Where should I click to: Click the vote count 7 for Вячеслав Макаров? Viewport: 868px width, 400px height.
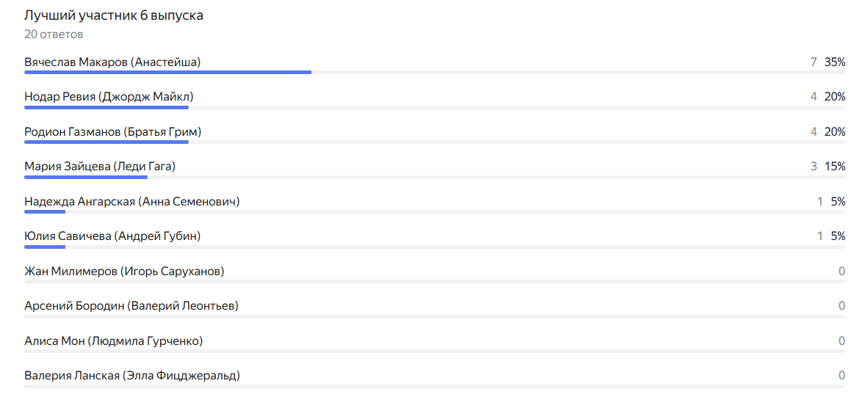(x=814, y=62)
